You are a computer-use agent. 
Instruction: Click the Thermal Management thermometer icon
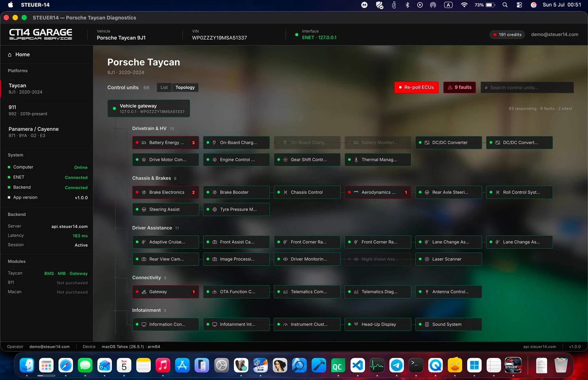[x=356, y=160]
